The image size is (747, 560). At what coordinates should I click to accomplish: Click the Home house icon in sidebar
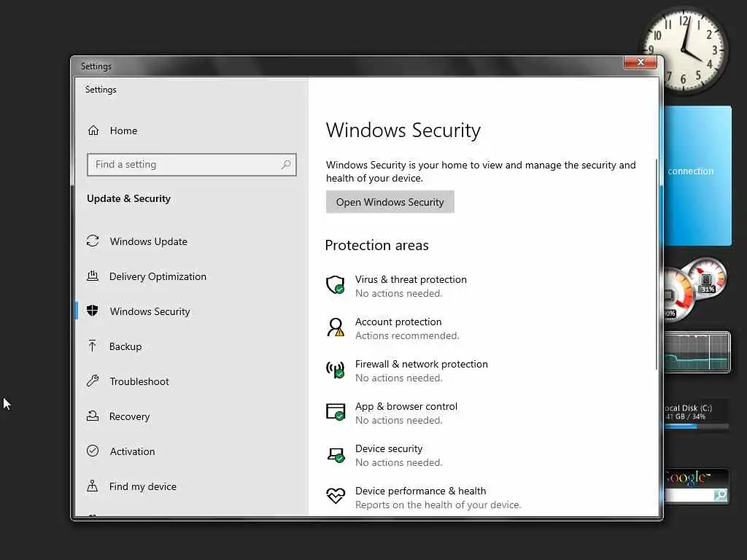pos(93,131)
